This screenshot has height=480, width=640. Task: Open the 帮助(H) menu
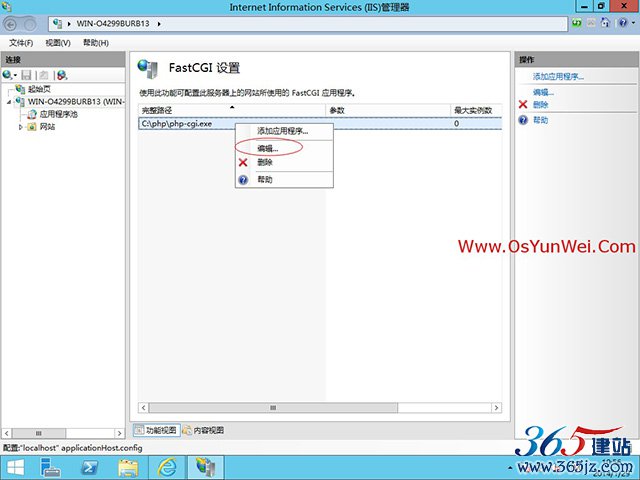[x=96, y=43]
